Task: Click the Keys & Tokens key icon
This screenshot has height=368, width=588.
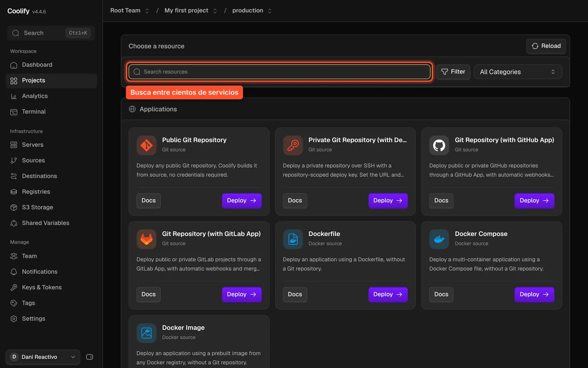Action: pyautogui.click(x=14, y=287)
